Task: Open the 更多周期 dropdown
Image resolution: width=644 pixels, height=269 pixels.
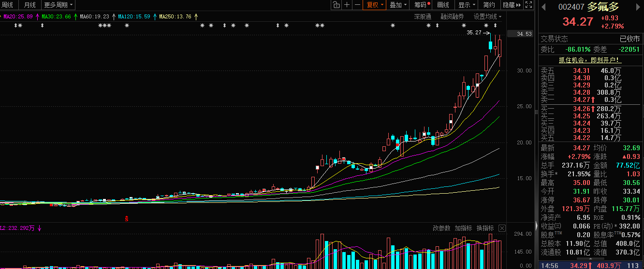Action: coord(59,5)
